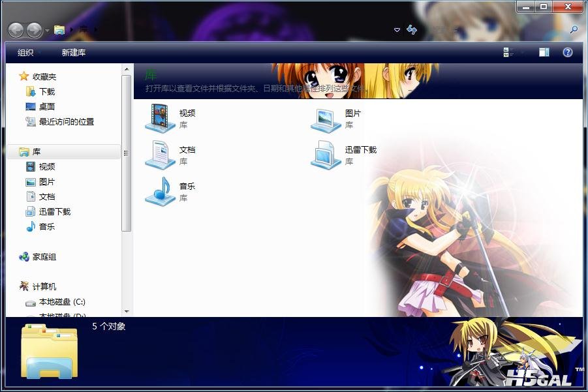The width and height of the screenshot is (588, 392).
Task: Open 本地磁盘 (C:) drive
Action: point(62,302)
